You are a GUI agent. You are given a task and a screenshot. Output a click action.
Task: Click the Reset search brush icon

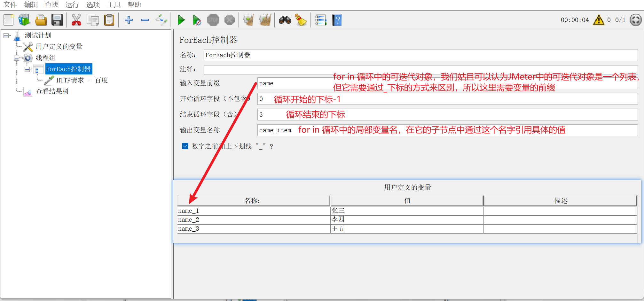(x=301, y=20)
